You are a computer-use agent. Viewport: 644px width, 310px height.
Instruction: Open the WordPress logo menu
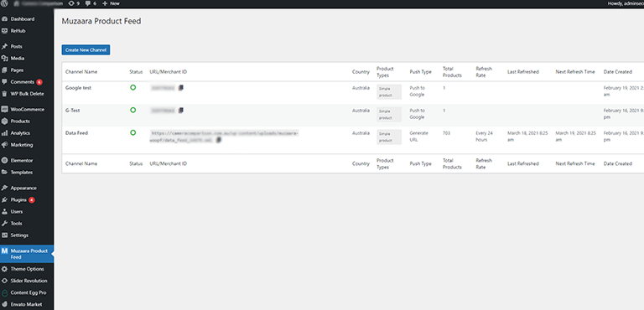[5, 3]
